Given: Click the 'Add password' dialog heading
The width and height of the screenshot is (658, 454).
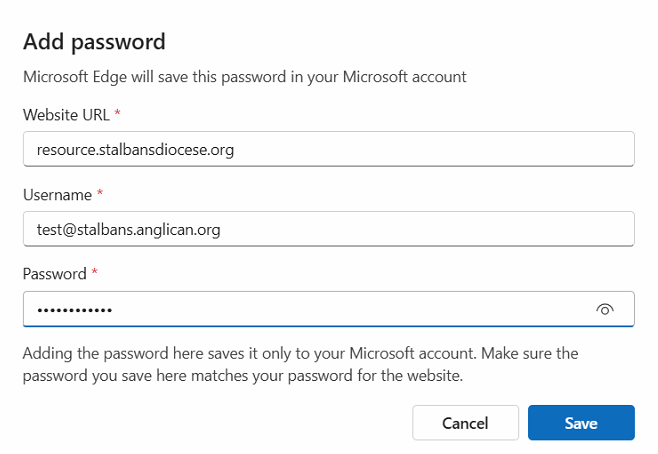Looking at the screenshot, I should [94, 42].
